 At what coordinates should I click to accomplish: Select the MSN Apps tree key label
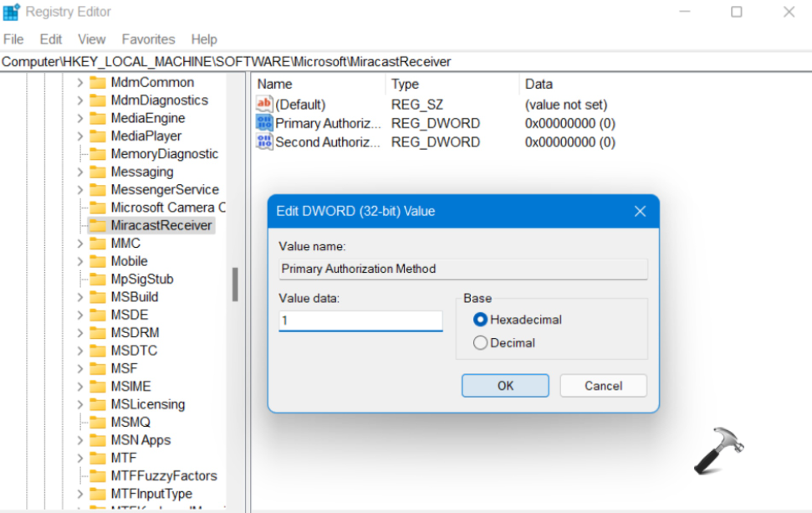(x=140, y=440)
